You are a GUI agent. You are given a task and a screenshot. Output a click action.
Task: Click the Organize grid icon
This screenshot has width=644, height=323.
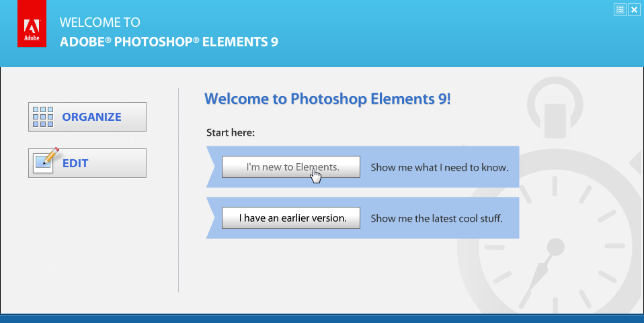tap(43, 117)
